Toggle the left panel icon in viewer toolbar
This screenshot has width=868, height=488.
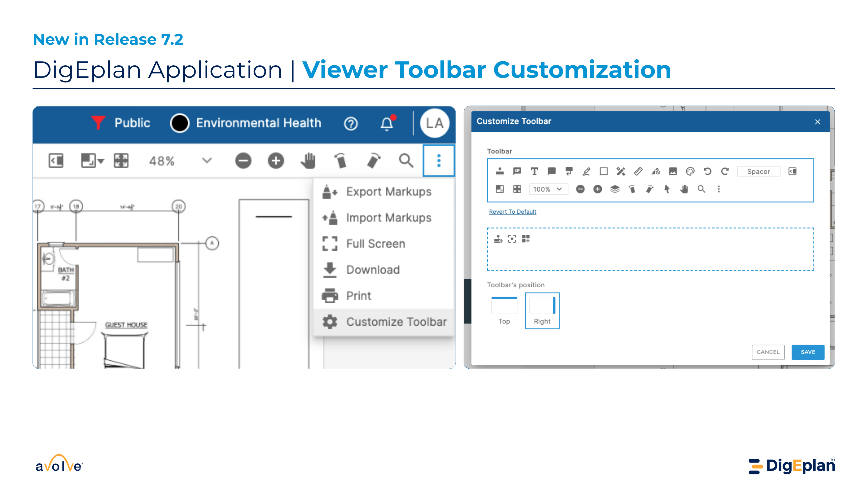tap(56, 161)
